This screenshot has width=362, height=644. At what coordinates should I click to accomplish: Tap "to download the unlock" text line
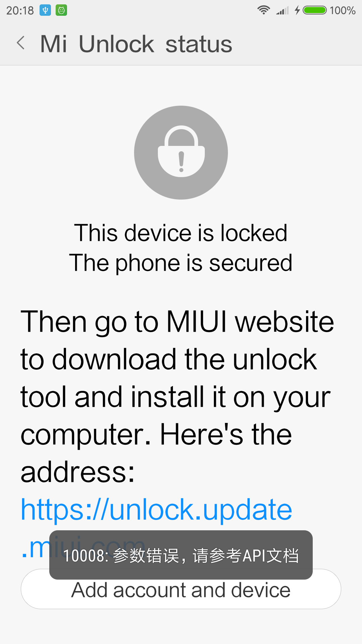tap(169, 359)
